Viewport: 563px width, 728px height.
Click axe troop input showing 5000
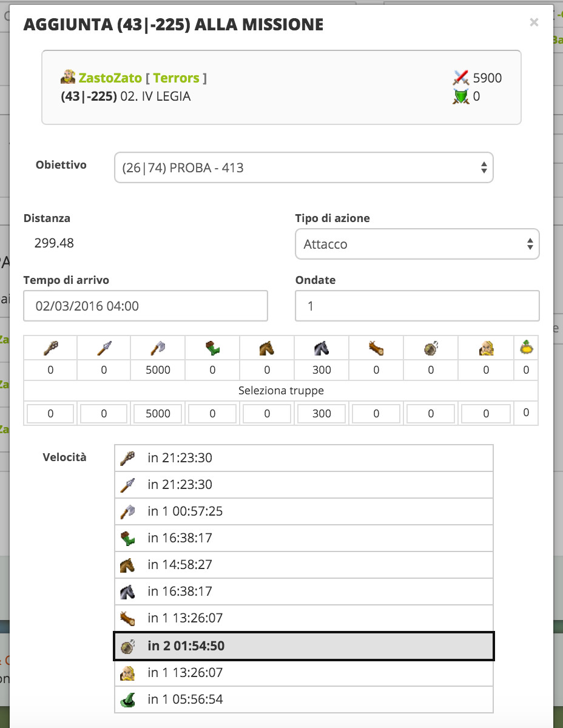click(158, 414)
